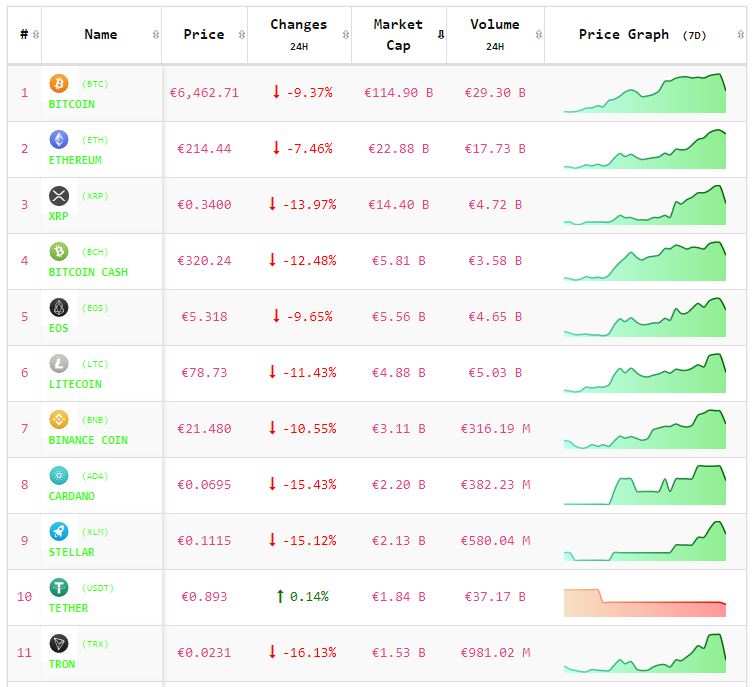Screen dimensions: 752x687
Task: Sort by Volume 24H column header
Action: (x=494, y=34)
